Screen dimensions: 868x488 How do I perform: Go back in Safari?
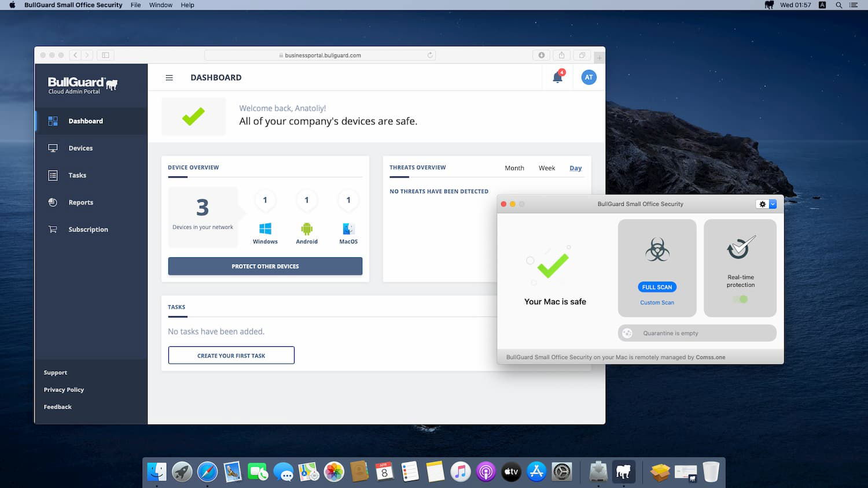tap(75, 56)
